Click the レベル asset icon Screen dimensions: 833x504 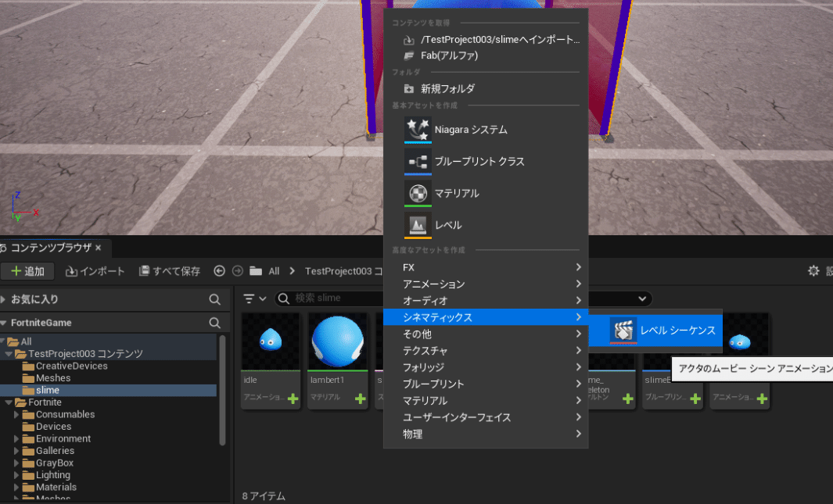click(x=418, y=225)
